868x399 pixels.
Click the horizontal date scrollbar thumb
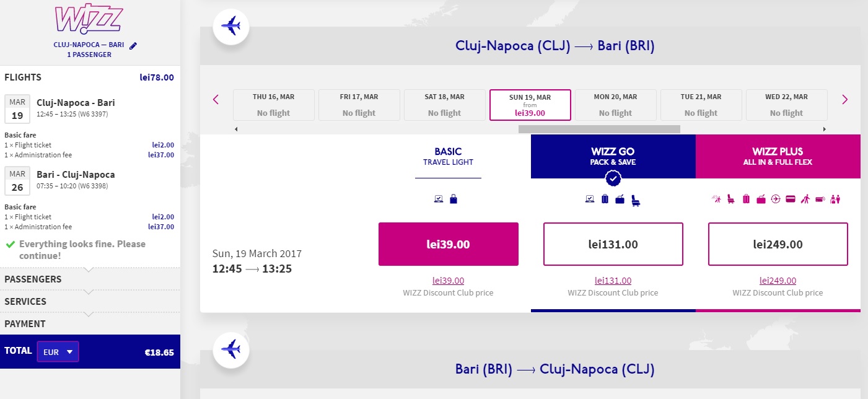pos(599,129)
